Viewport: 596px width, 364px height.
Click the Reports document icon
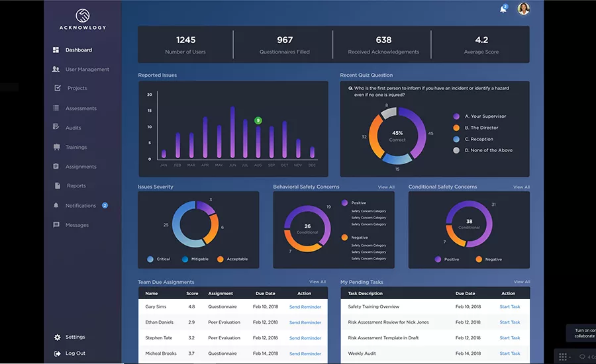click(x=58, y=186)
